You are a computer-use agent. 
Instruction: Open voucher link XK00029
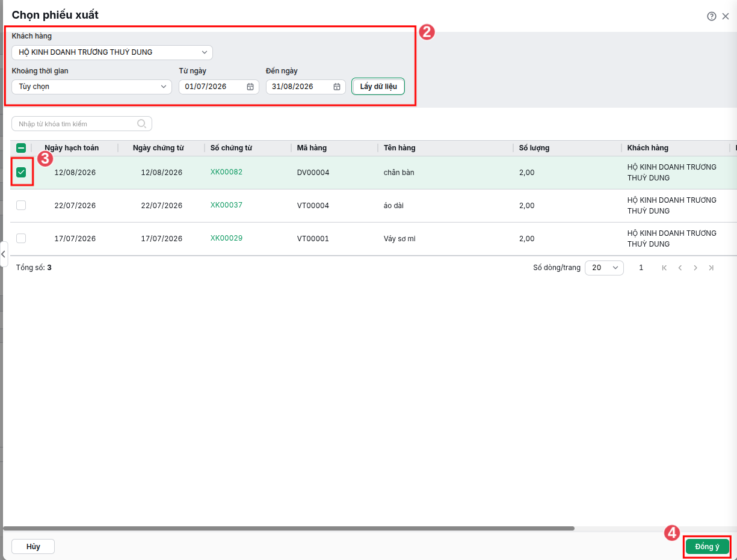click(x=226, y=238)
